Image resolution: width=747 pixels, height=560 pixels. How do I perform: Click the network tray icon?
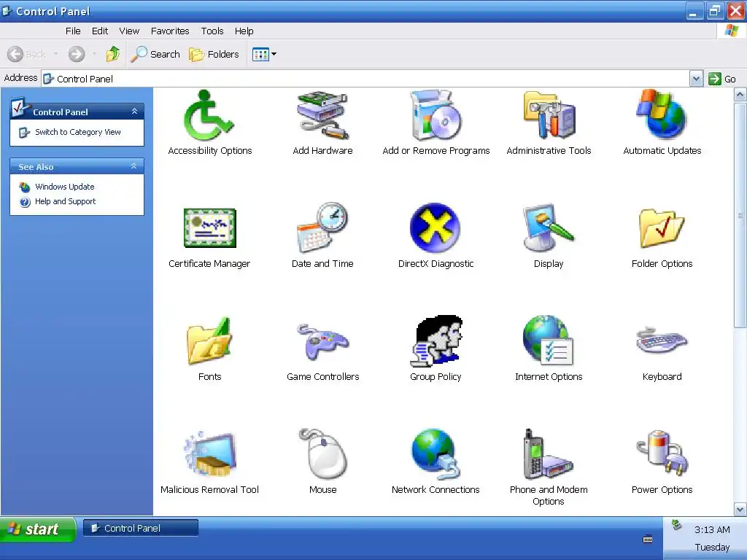pos(676,525)
